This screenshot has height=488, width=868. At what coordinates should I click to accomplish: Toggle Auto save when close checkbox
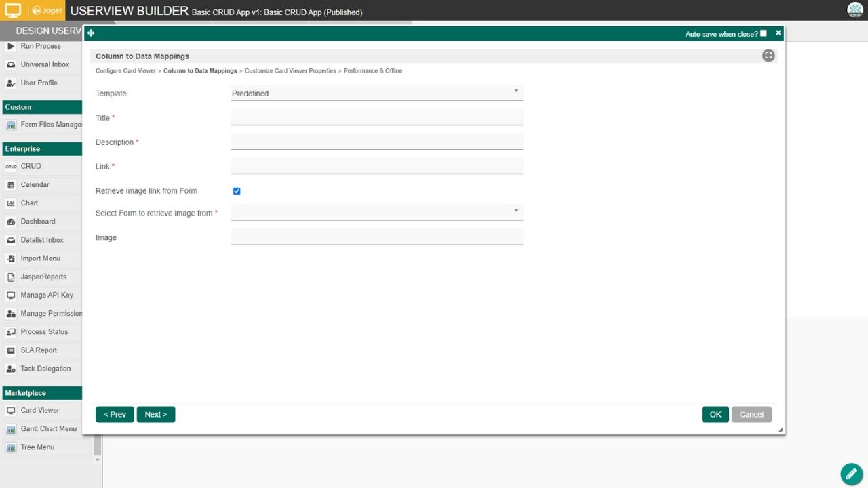pyautogui.click(x=764, y=33)
